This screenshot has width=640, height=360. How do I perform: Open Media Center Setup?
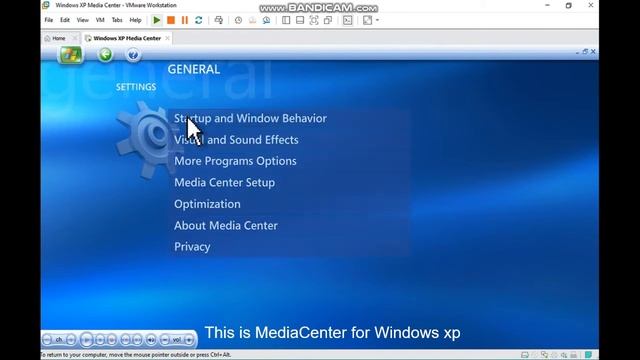click(x=224, y=182)
